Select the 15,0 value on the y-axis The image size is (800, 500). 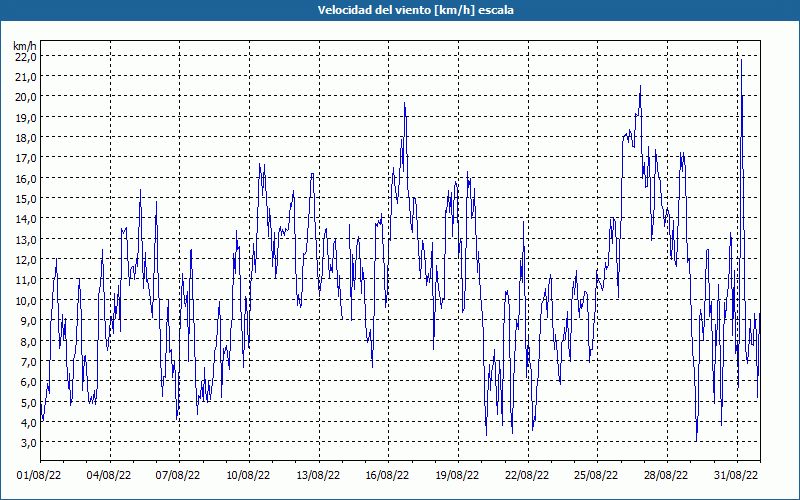click(x=26, y=198)
